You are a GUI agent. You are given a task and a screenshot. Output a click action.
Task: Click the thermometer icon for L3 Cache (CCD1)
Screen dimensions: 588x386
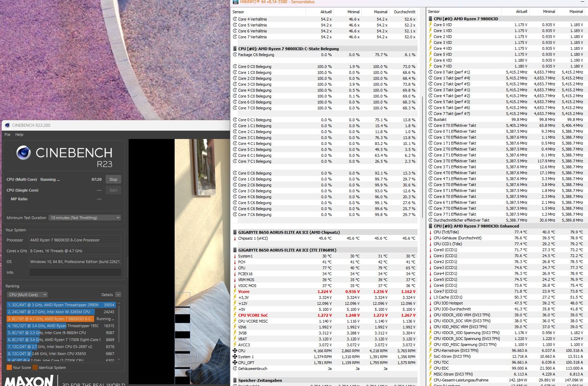pyautogui.click(x=430, y=297)
